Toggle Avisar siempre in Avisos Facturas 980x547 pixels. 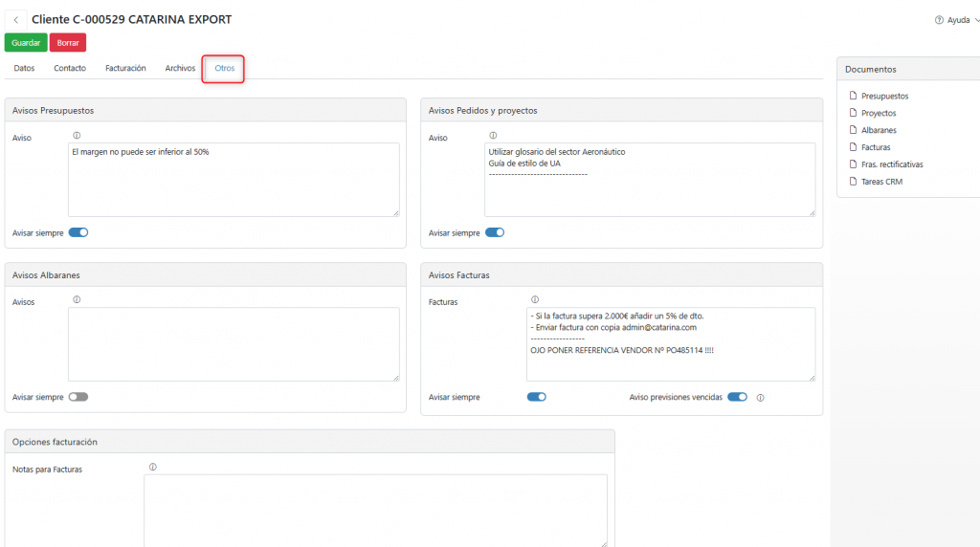pyautogui.click(x=537, y=397)
